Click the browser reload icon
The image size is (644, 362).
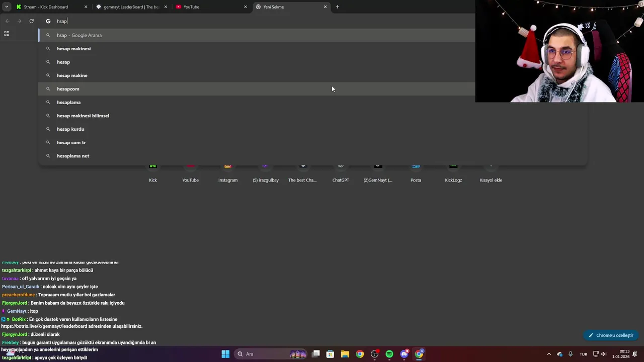31,21
